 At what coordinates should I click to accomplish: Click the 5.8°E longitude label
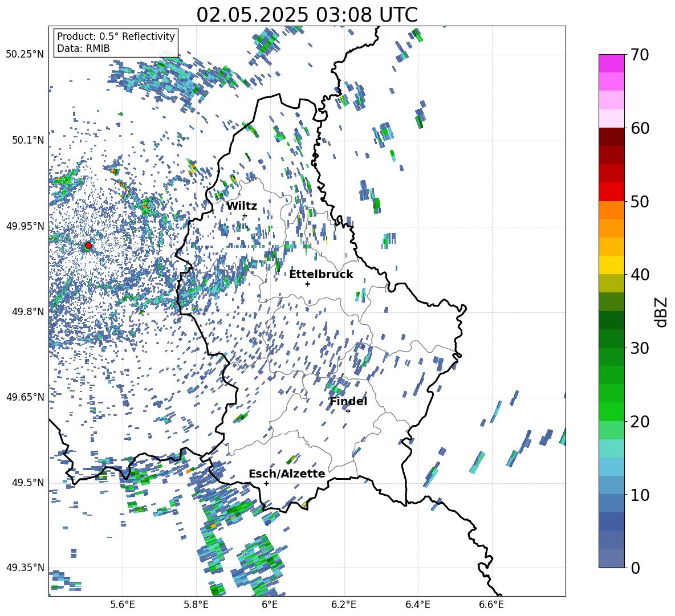196,605
